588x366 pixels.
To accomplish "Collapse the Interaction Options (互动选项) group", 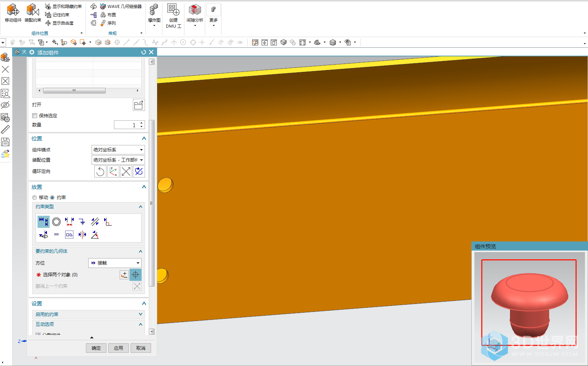I will point(140,324).
